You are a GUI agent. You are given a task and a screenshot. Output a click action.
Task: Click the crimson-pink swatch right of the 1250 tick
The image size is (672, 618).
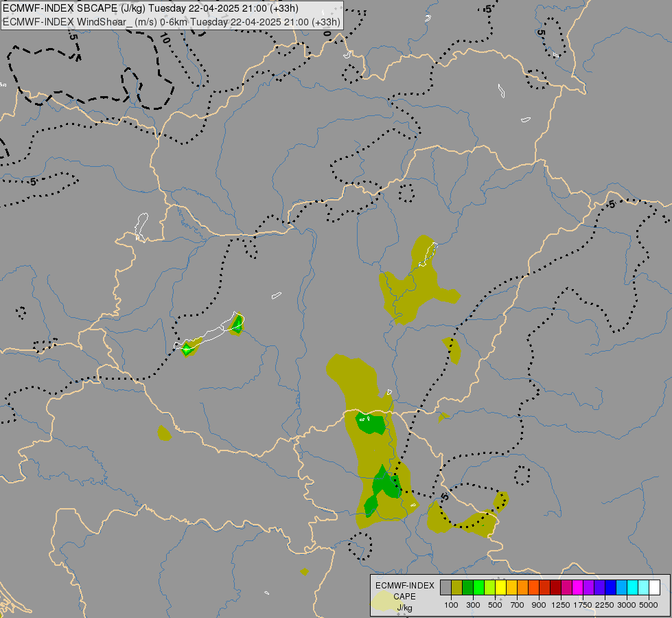(566, 588)
